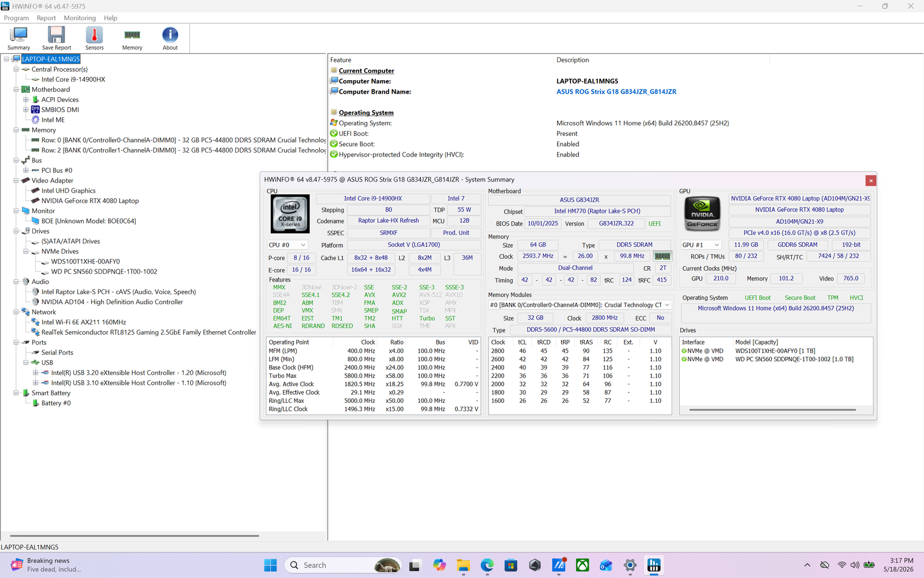The image size is (924, 578).
Task: Open the Help menu
Action: [x=110, y=18]
